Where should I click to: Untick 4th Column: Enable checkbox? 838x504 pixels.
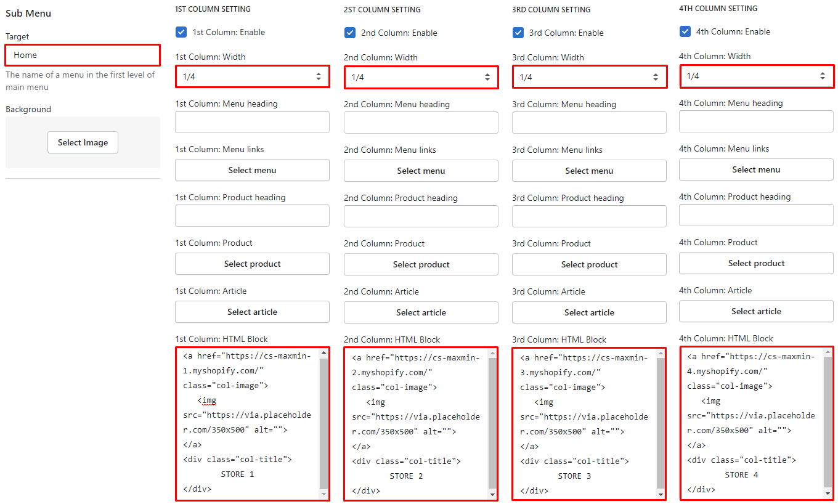coord(685,31)
